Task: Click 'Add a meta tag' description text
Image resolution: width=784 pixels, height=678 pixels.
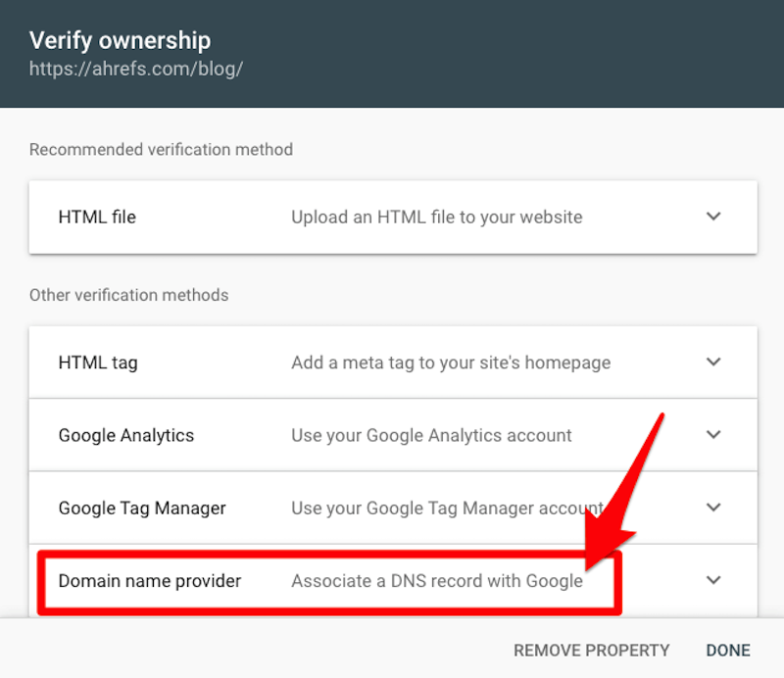Action: [451, 363]
